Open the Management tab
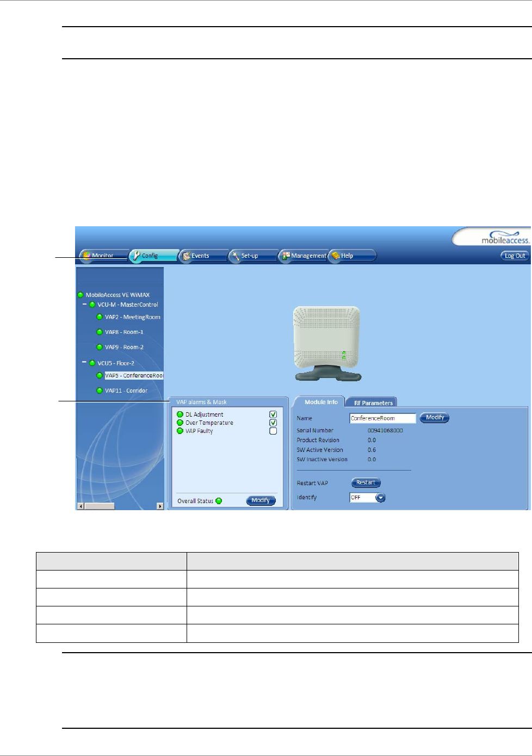This screenshot has height=756, width=532. tap(304, 256)
